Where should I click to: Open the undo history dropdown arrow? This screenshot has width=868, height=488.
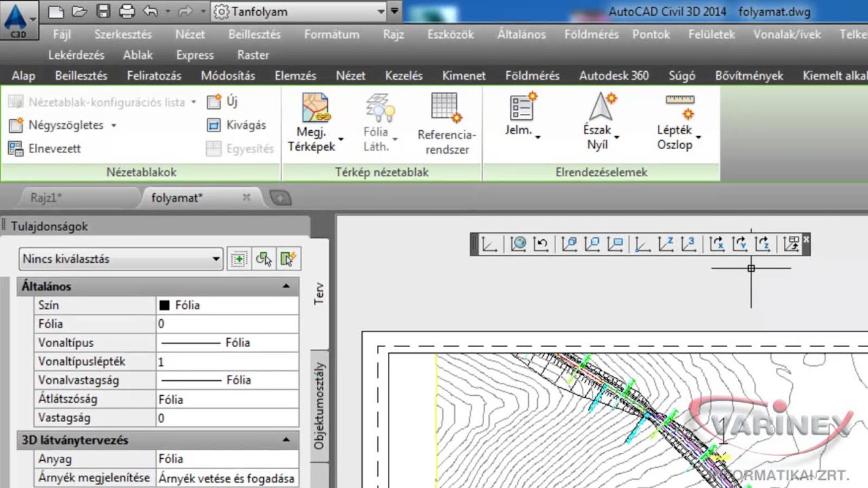[166, 12]
